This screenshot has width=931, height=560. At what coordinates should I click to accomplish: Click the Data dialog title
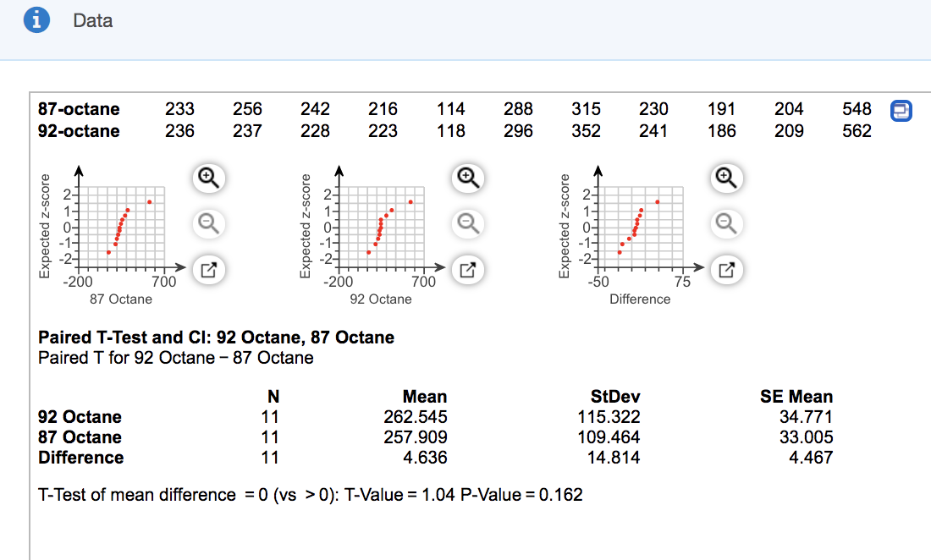(92, 21)
